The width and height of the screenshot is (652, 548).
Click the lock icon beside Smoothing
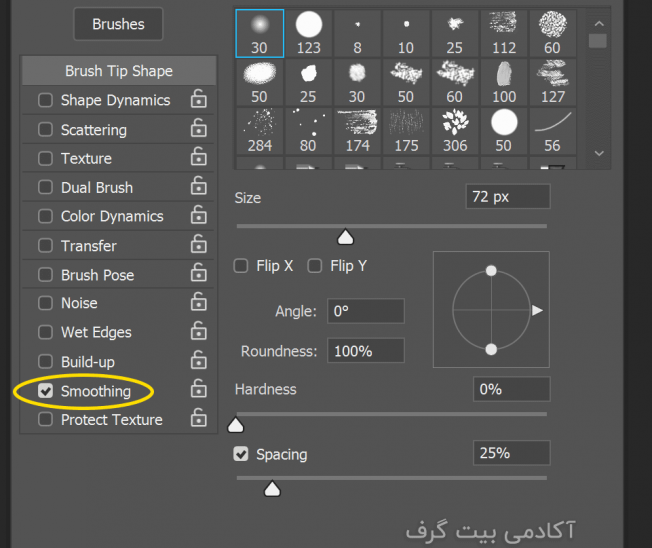point(198,389)
